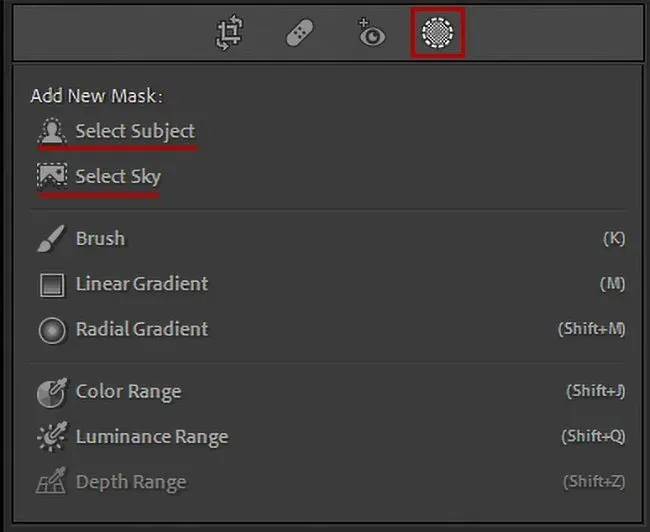The height and width of the screenshot is (532, 650).
Task: Click the Luminance Range icon
Action: pos(51,437)
